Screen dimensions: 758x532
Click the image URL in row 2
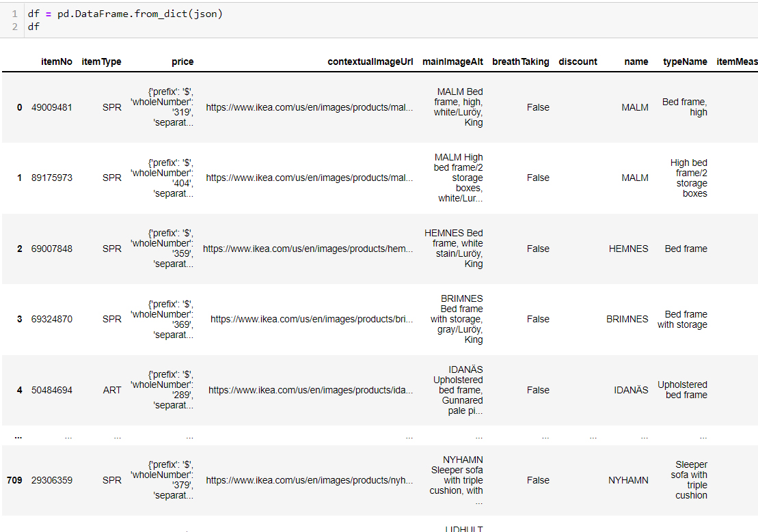click(x=308, y=249)
